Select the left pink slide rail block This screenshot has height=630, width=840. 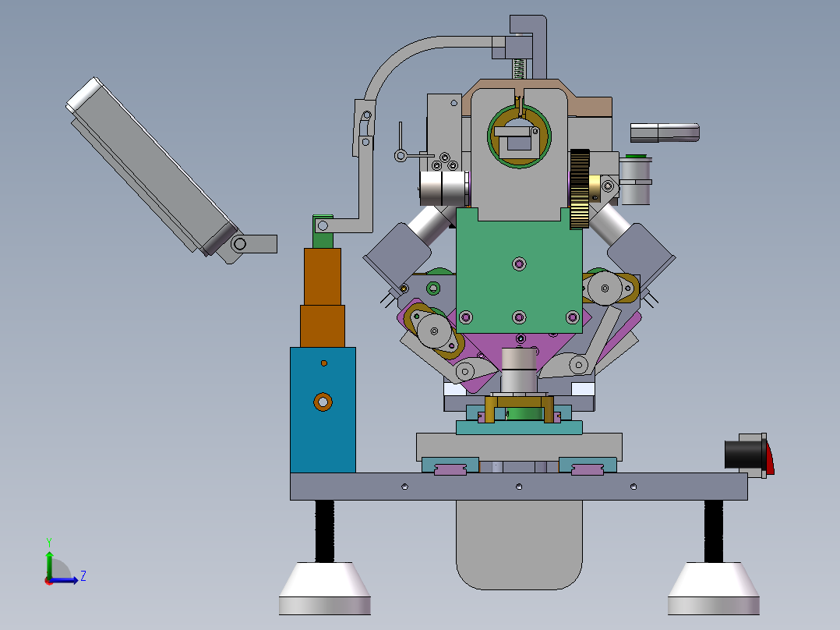coord(450,469)
